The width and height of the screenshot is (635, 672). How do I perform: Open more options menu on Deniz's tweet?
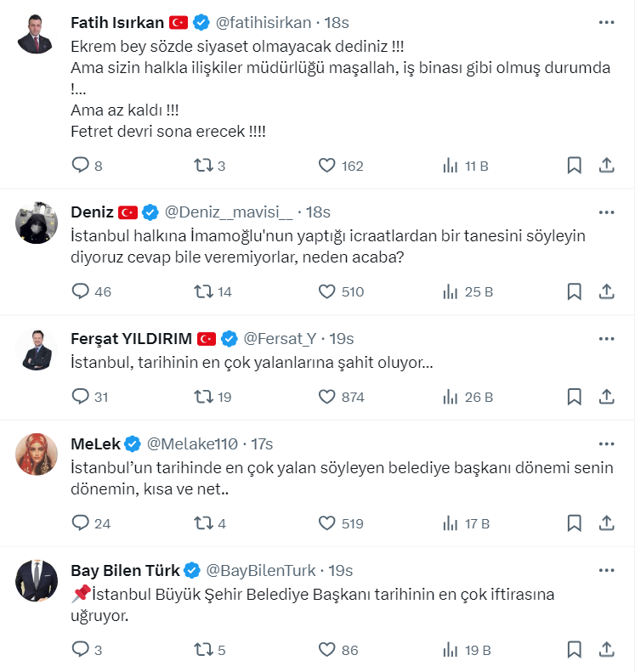tap(606, 212)
